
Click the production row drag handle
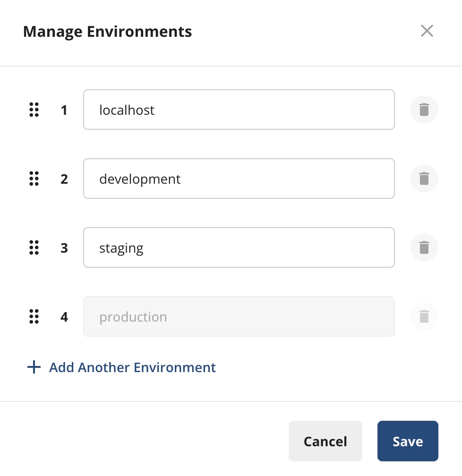coord(34,316)
